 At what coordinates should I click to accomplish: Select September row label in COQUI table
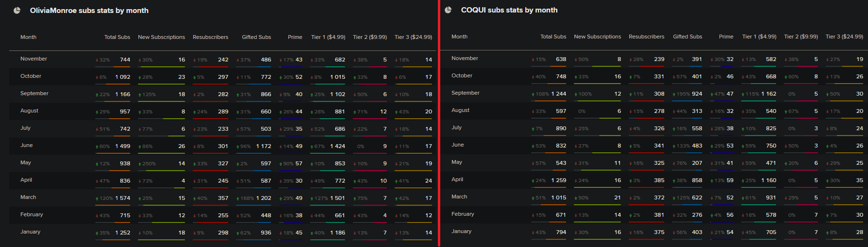click(465, 93)
